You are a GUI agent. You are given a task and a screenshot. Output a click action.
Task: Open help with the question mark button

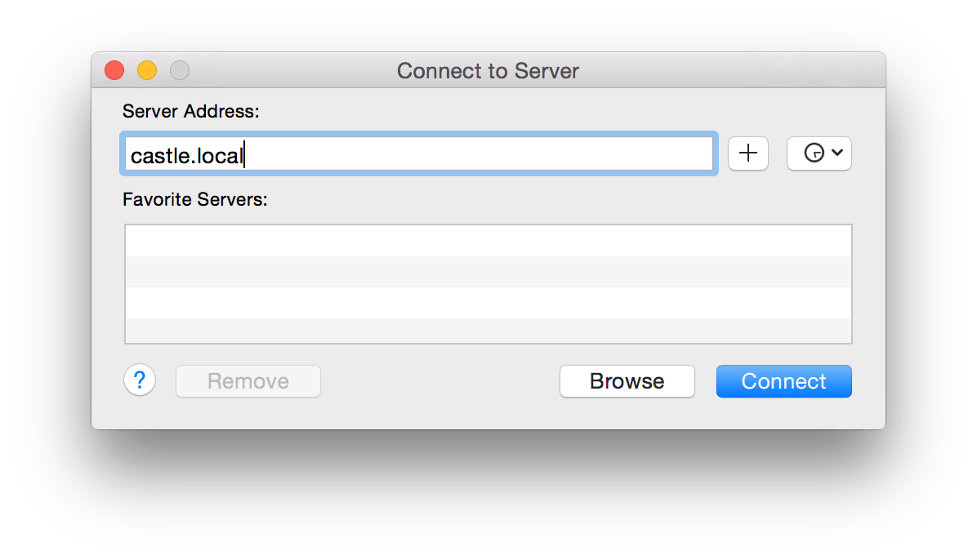(140, 380)
